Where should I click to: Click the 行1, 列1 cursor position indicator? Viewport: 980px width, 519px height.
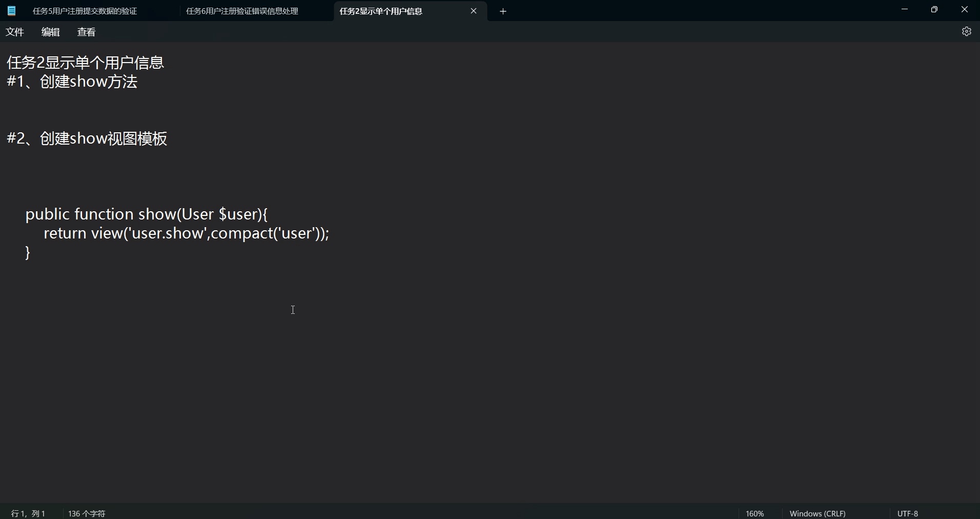28,513
